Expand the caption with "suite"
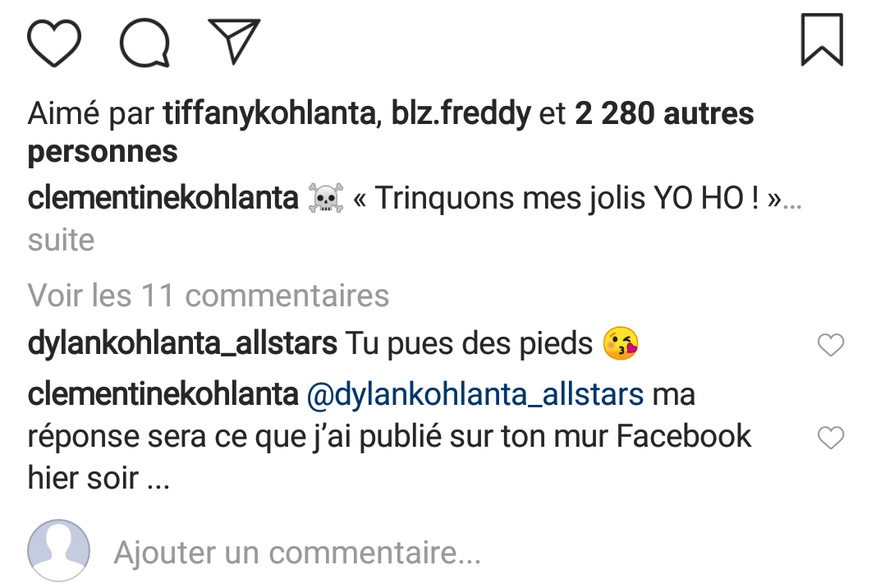Screen dimensions: 876x588 [x=61, y=241]
